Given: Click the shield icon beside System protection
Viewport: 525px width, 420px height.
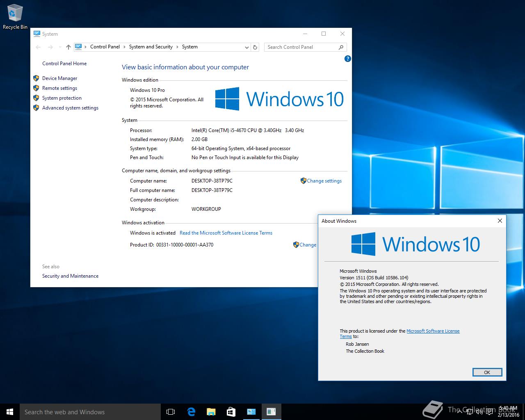Looking at the screenshot, I should click(x=36, y=98).
